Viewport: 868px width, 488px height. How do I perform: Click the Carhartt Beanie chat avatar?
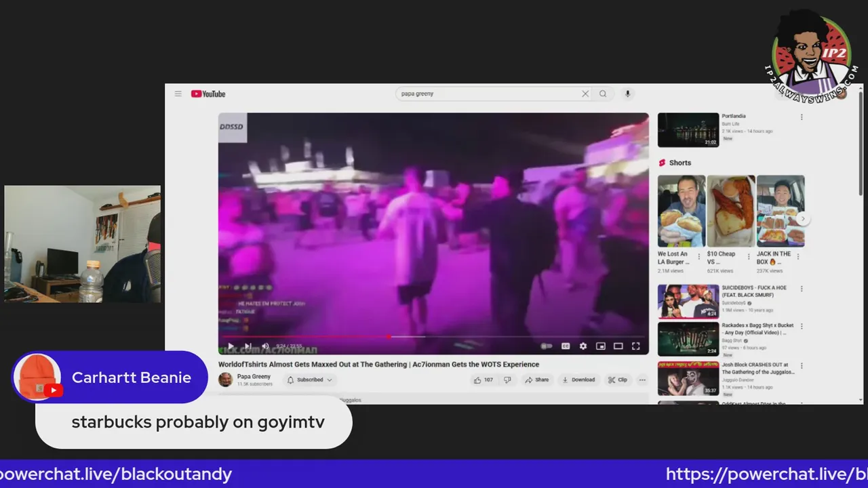point(38,378)
